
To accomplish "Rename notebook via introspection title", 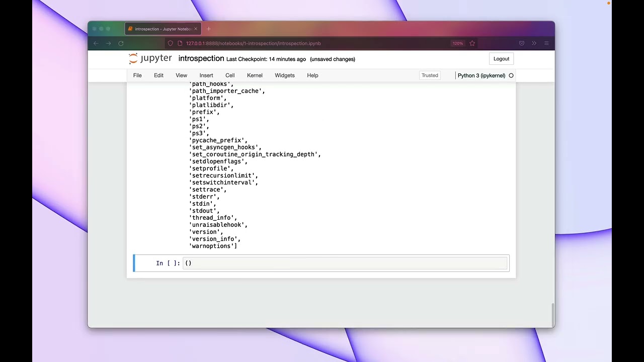I will click(x=201, y=58).
